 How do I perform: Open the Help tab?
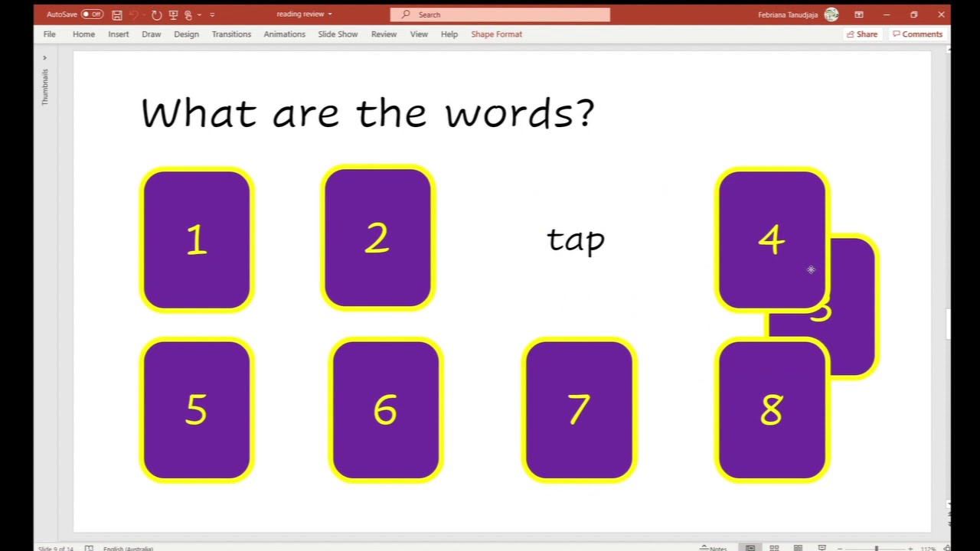tap(449, 34)
